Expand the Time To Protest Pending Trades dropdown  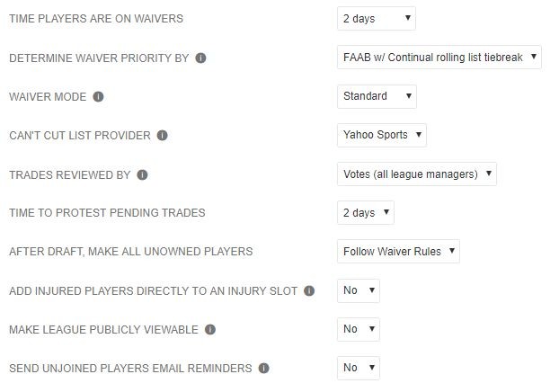click(365, 213)
